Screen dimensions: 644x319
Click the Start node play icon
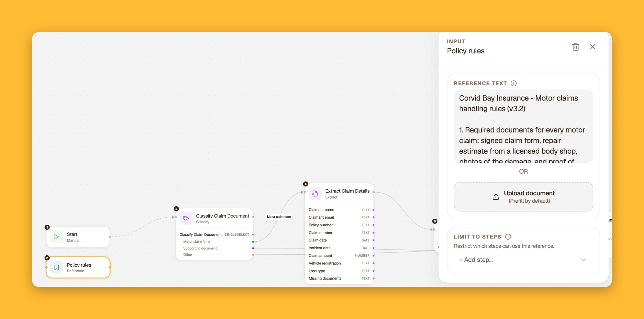57,237
